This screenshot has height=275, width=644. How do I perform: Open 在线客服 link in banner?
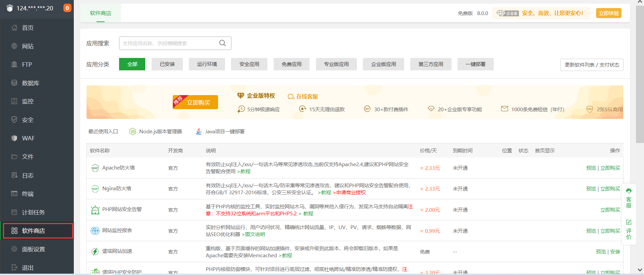tap(303, 96)
